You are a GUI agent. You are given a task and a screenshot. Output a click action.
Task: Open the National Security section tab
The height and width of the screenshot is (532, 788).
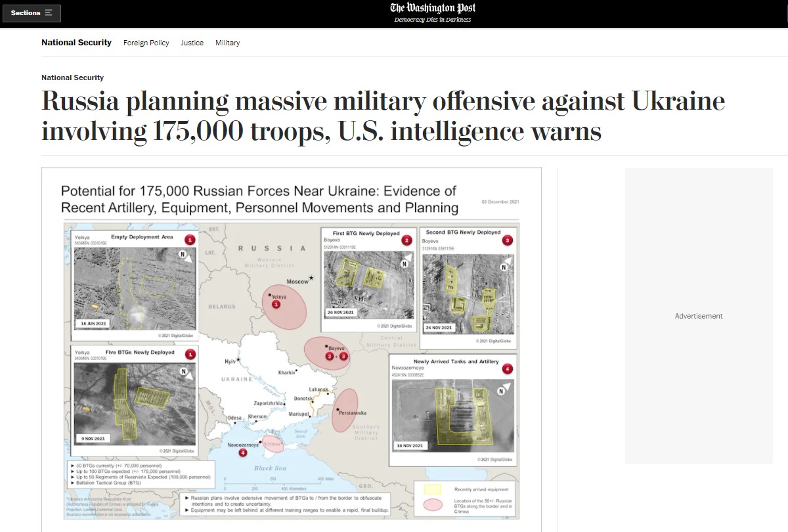76,43
